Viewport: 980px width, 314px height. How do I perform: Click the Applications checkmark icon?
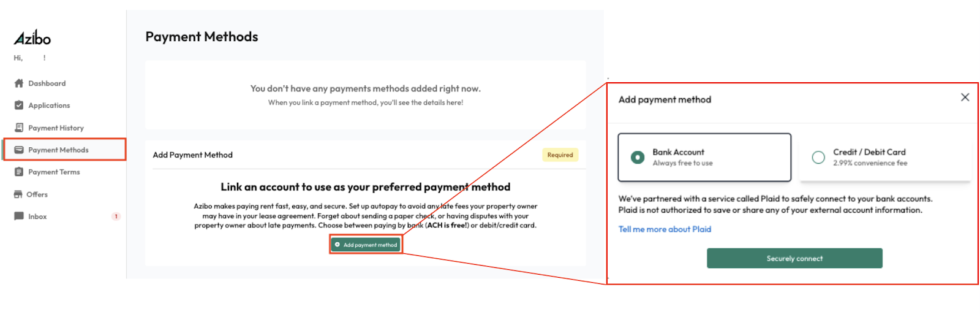point(19,105)
